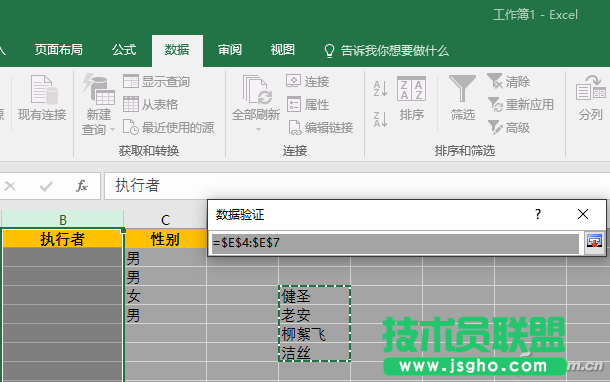Open Advanced filter (高级)

tap(509, 127)
